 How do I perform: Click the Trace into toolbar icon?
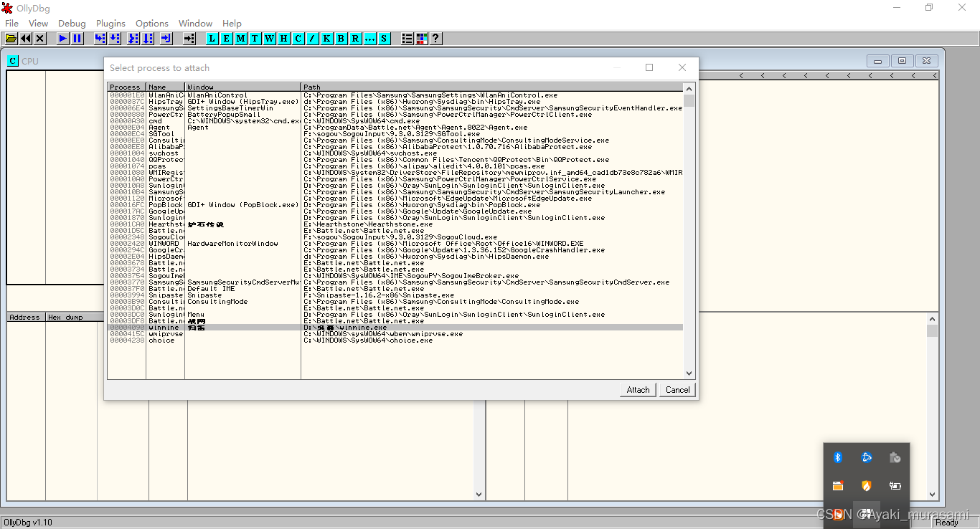(133, 39)
